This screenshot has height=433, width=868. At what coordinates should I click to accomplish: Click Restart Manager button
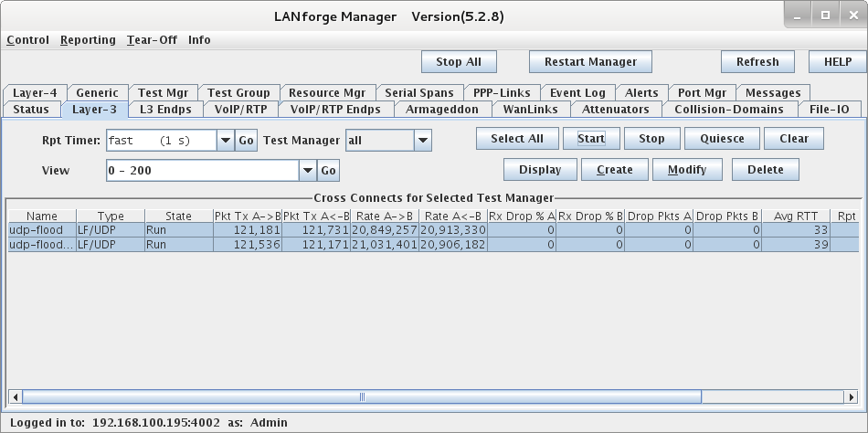tap(590, 62)
